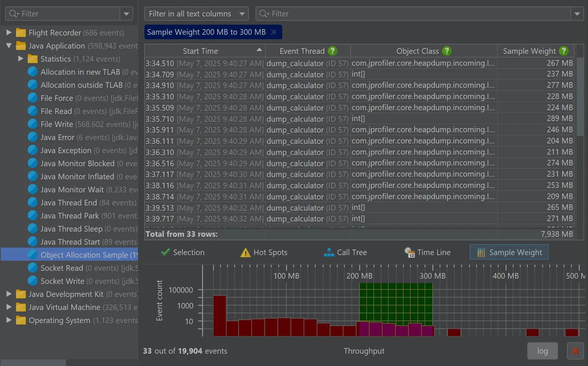
Task: Open the 'Filter in all text columns' dropdown
Action: click(196, 14)
